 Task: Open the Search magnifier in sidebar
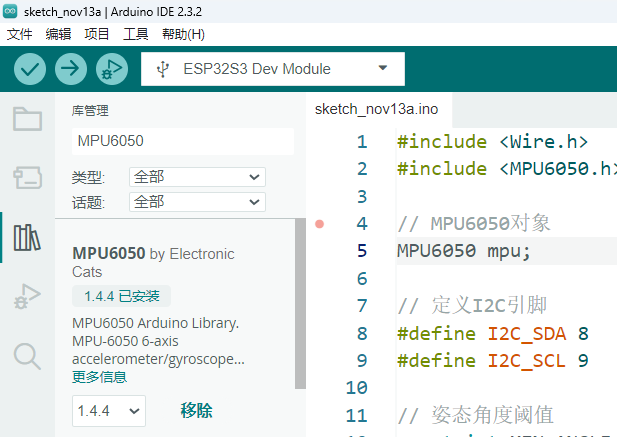pos(27,356)
